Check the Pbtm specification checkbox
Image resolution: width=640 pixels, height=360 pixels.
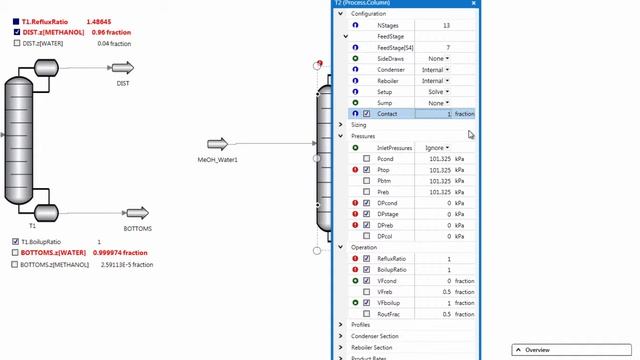click(x=367, y=181)
